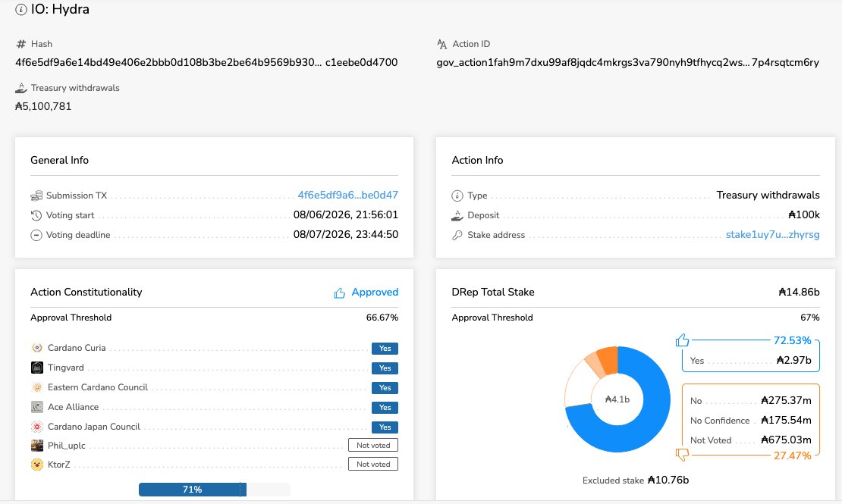The width and height of the screenshot is (842, 504).
Task: Click the Treasury withdrawals hand icon in the header
Action: tap(21, 88)
